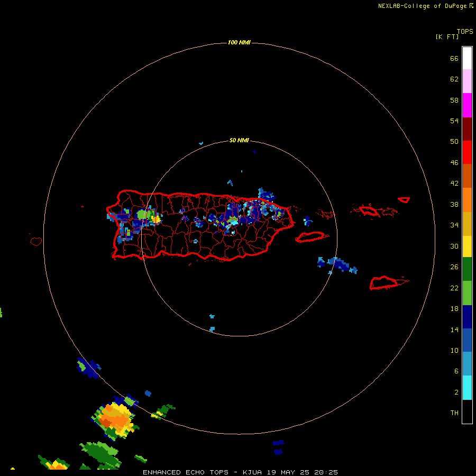Viewport: 476px width, 476px height.
Task: Click the light pink legend swatch
Action: click(x=467, y=81)
